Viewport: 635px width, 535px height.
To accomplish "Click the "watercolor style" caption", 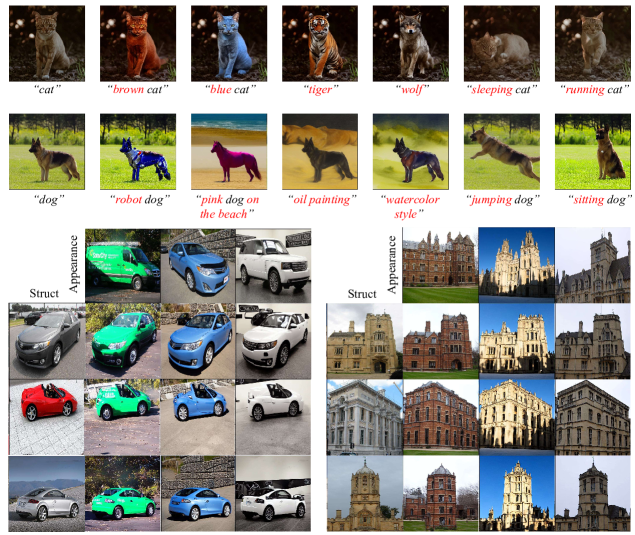I will click(x=410, y=207).
